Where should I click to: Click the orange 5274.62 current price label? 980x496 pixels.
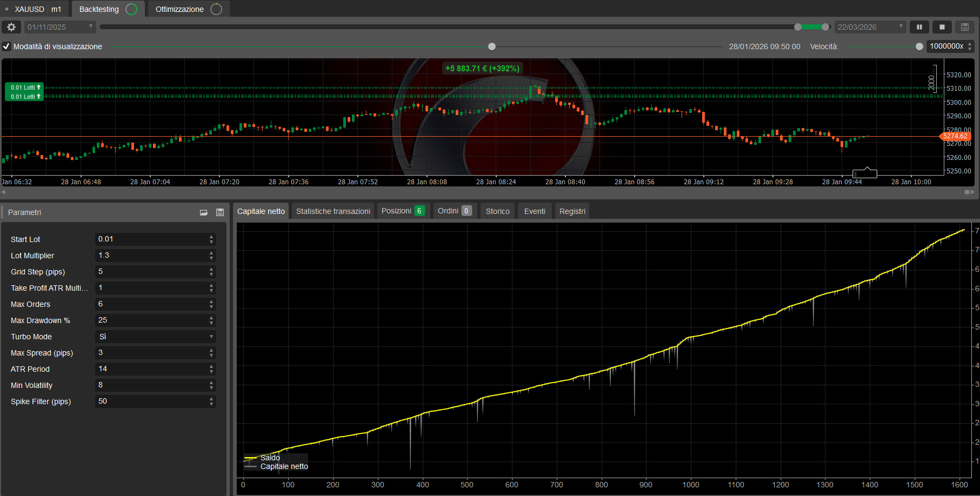point(955,136)
